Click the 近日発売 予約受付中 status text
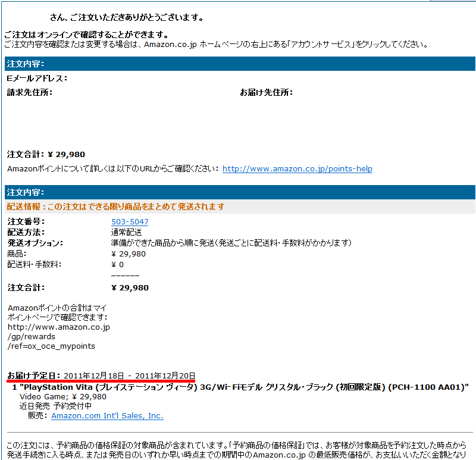The width and height of the screenshot is (476, 460). [56, 406]
